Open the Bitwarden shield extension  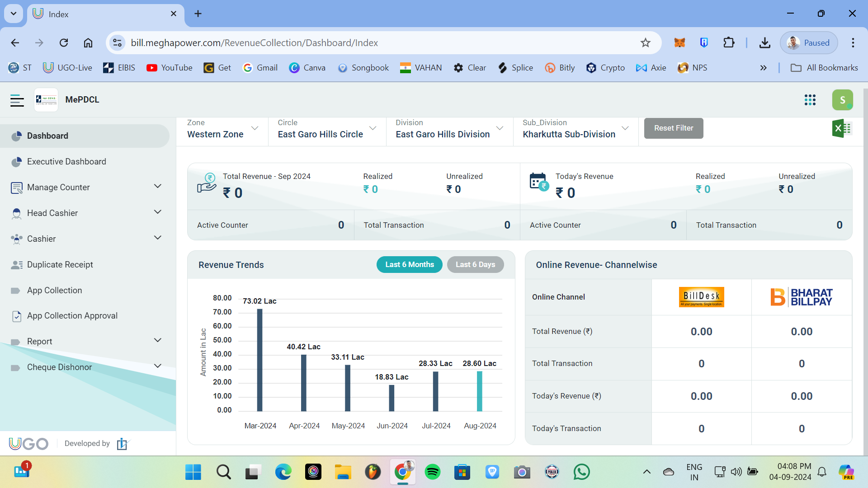point(704,43)
